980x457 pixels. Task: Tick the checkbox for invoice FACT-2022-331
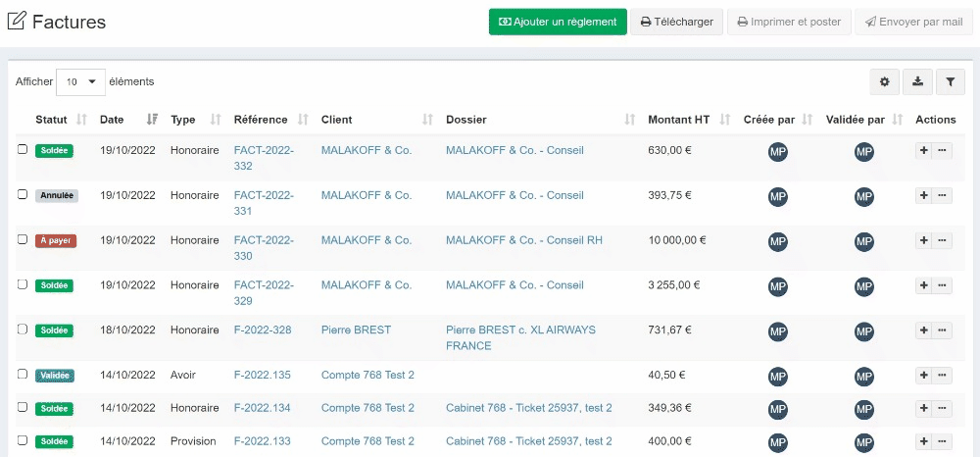click(22, 194)
